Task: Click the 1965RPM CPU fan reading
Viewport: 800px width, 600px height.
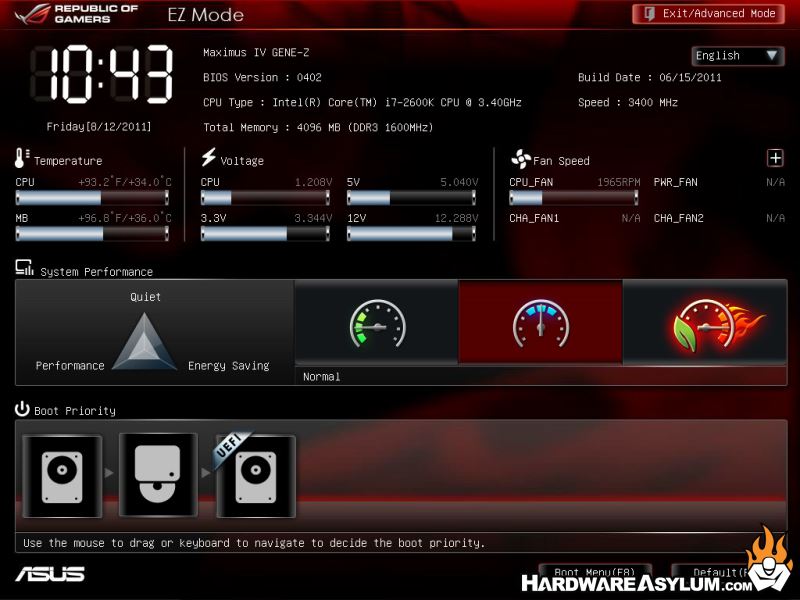Action: [619, 182]
